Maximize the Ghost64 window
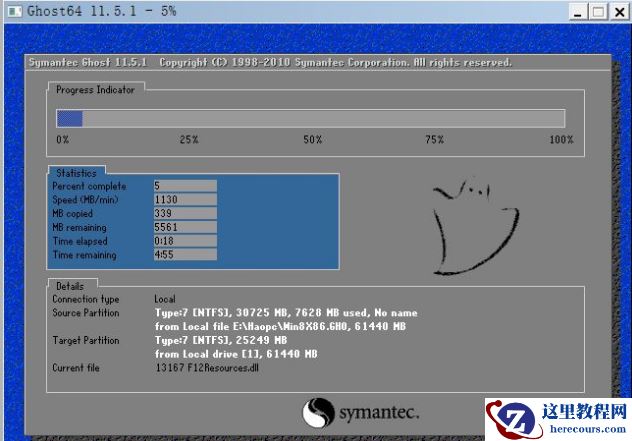The height and width of the screenshot is (441, 632). 598,11
